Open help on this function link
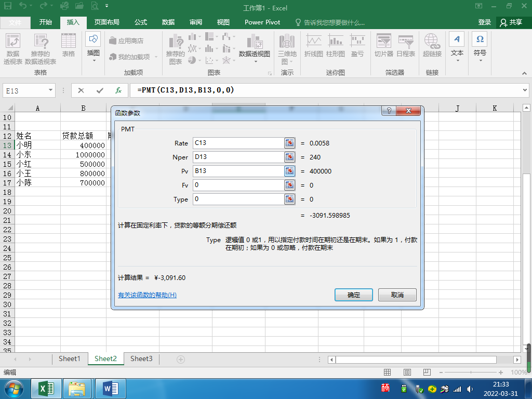This screenshot has height=399, width=532. 147,295
